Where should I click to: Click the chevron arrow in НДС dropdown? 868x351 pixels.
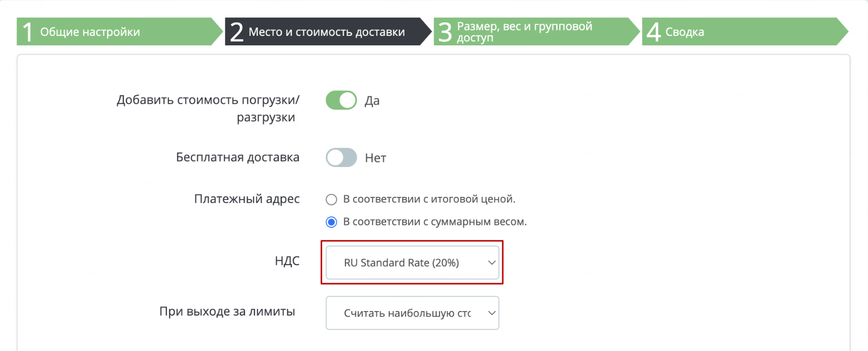tap(491, 263)
